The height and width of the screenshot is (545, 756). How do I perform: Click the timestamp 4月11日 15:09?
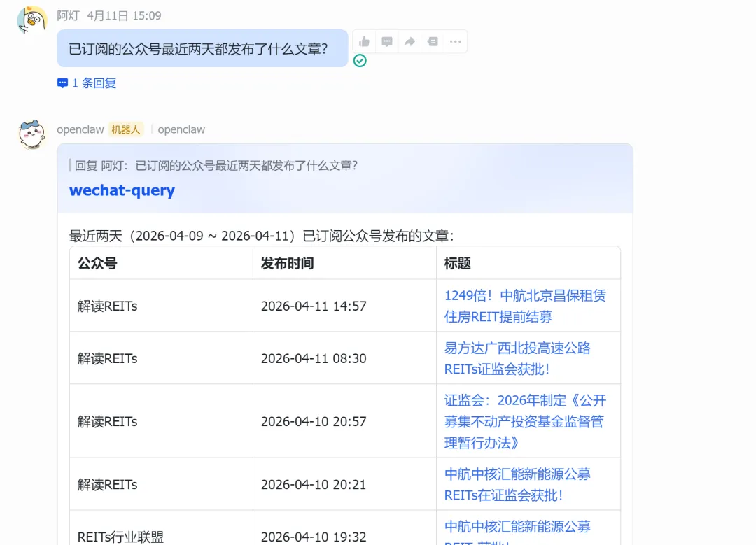click(x=125, y=16)
